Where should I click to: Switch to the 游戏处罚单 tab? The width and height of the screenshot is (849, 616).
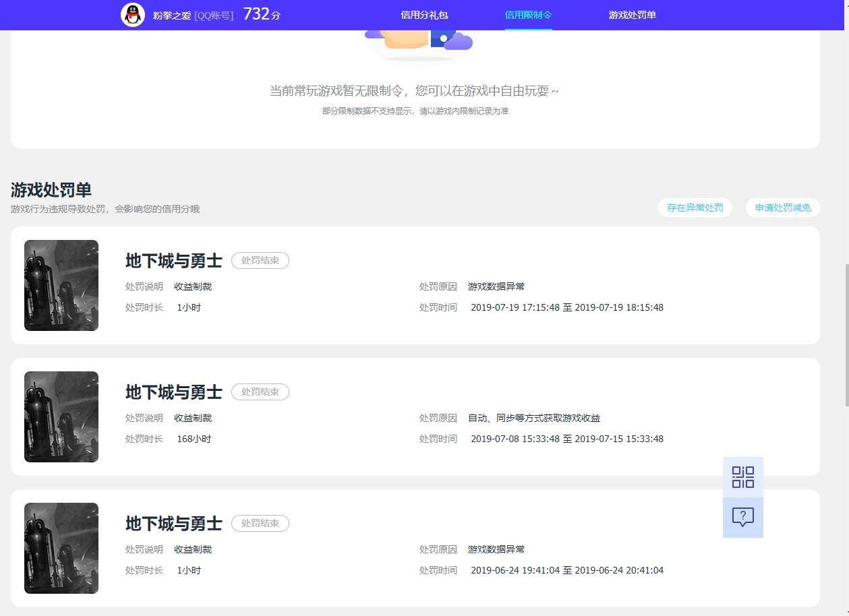click(x=633, y=15)
